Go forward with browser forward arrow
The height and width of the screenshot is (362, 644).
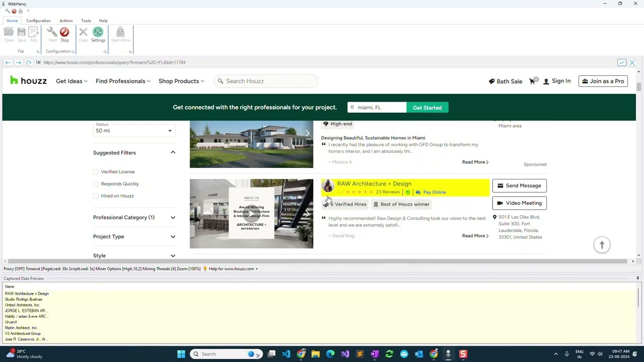(18, 62)
